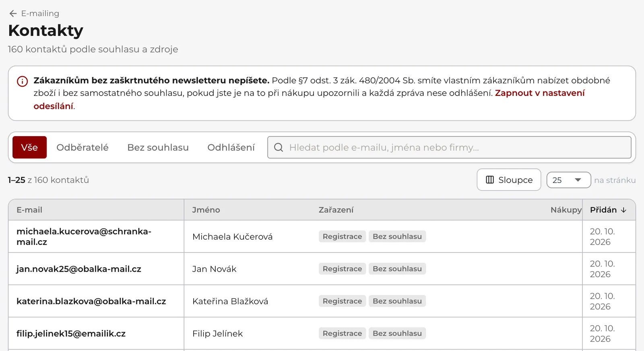
Task: Click Registrace tag in Filip Jelínek row
Action: [342, 333]
